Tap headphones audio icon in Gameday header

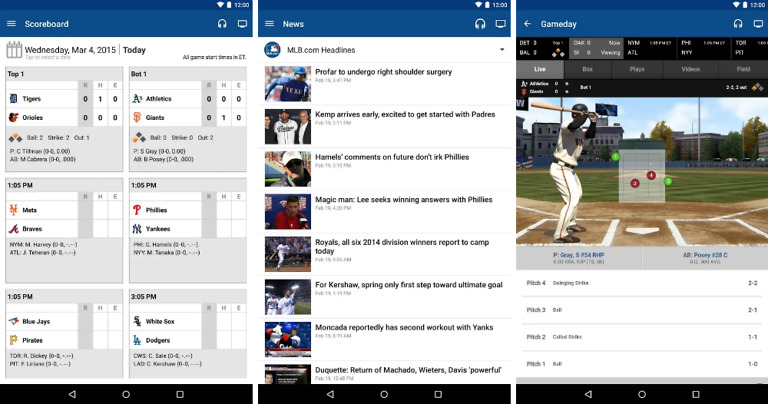[x=737, y=23]
